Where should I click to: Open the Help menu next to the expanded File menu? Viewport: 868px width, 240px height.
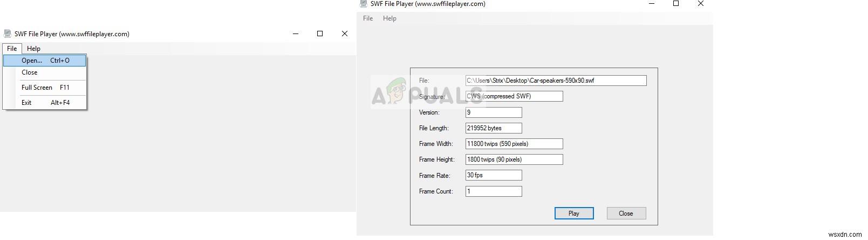[x=33, y=49]
